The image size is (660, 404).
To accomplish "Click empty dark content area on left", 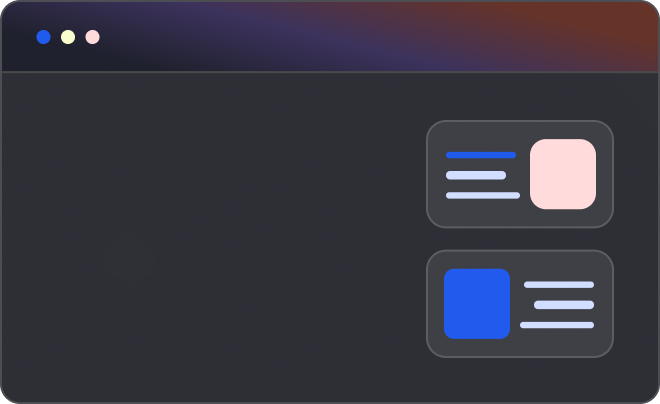I will tap(210, 238).
